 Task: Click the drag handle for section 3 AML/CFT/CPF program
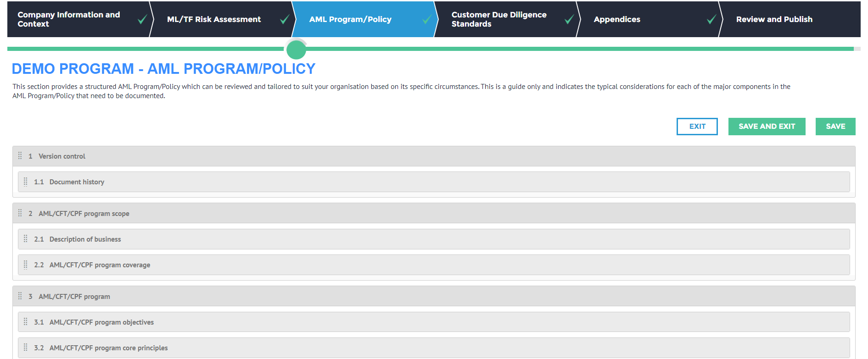point(20,296)
